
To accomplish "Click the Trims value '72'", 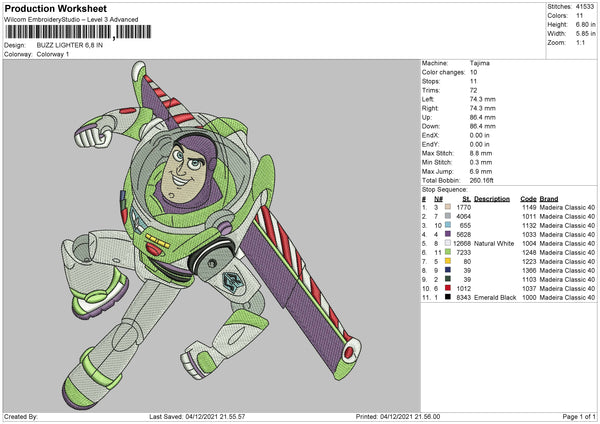I will [474, 90].
